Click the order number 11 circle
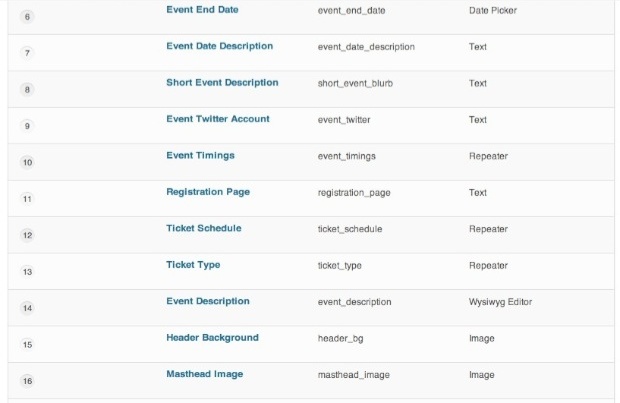Viewport: 620px width, 403px height. (27, 199)
